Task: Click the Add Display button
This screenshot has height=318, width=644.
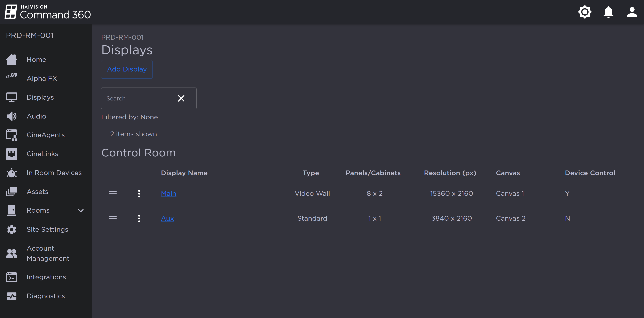Action: point(127,69)
